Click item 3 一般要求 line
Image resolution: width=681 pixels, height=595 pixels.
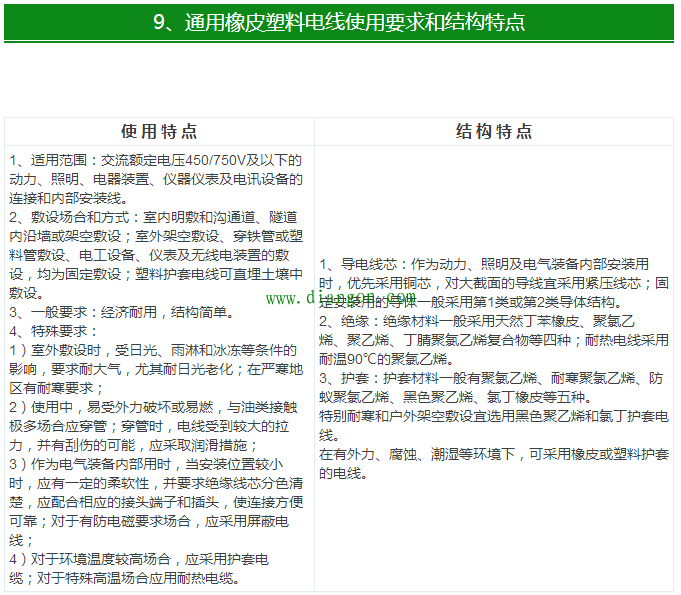pos(120,312)
